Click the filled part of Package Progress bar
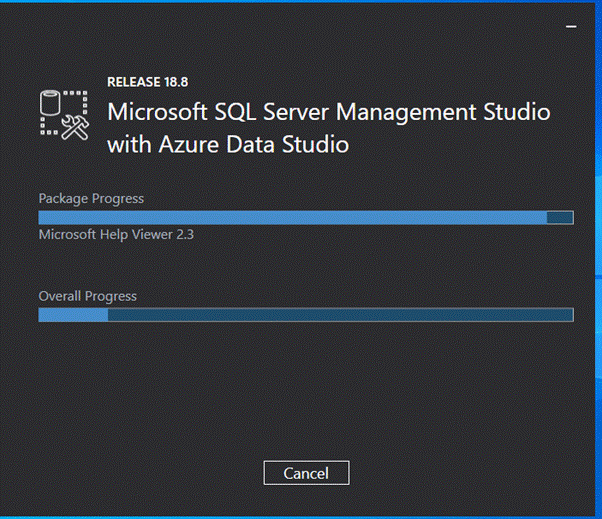This screenshot has width=602, height=519. [290, 218]
